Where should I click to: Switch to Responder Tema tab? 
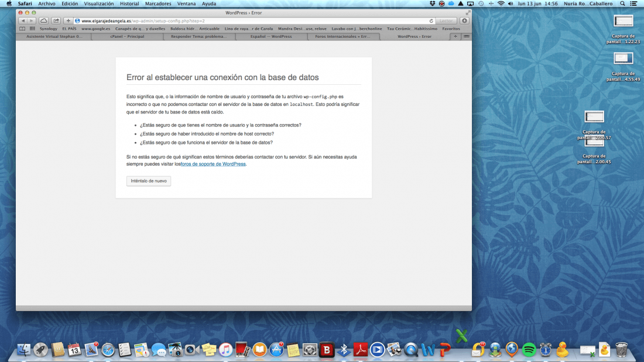pos(199,36)
